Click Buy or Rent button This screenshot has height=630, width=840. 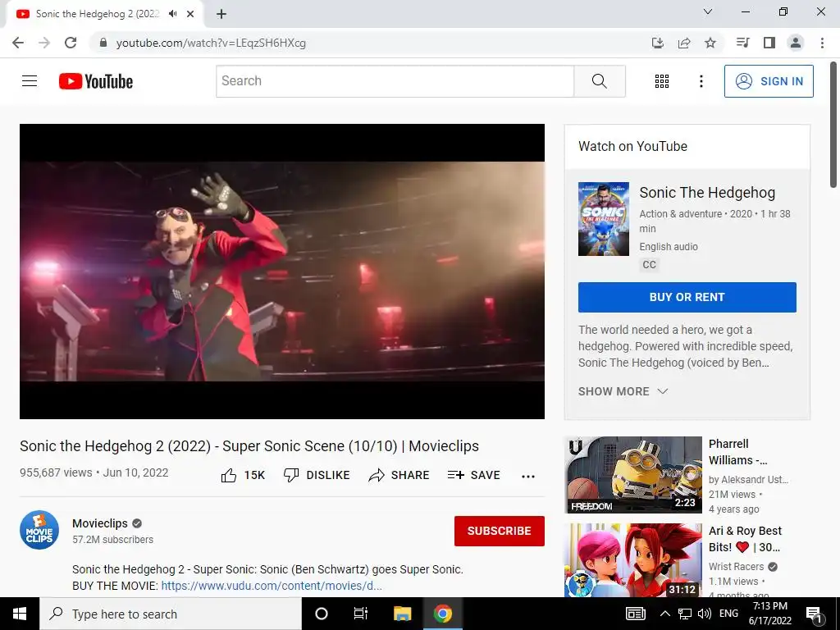(x=687, y=297)
